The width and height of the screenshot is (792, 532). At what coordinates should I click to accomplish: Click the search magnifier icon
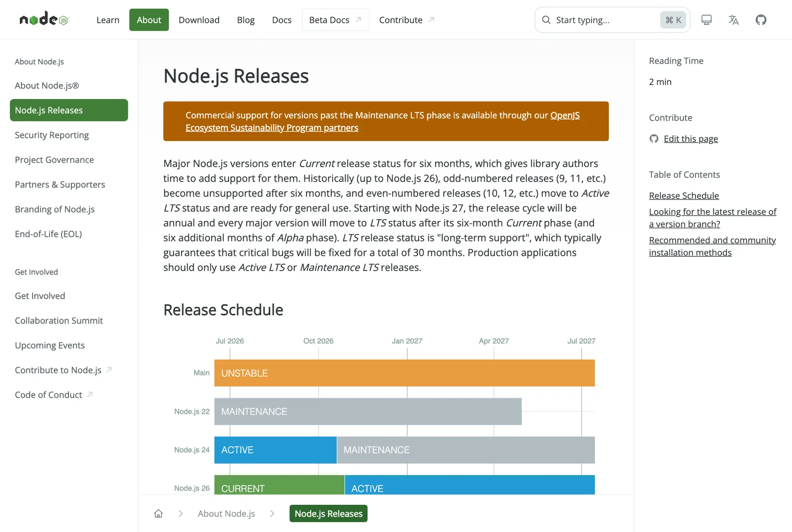(546, 20)
